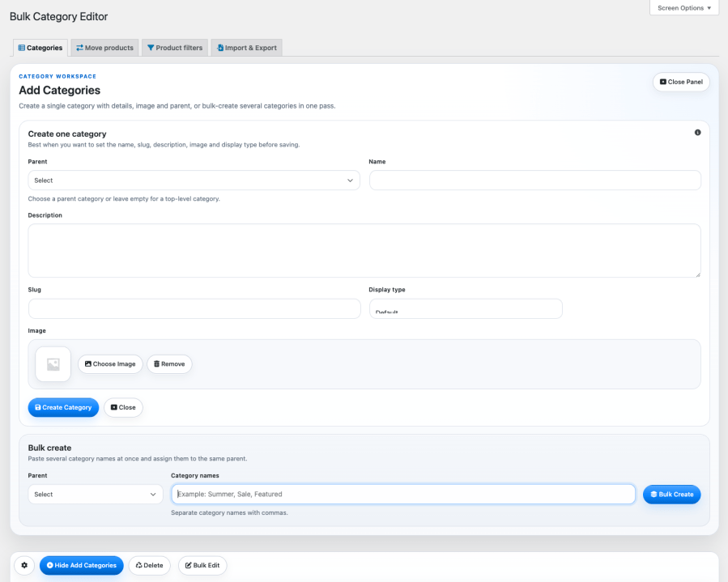Click the Choose Image button
The height and width of the screenshot is (582, 728).
pos(110,364)
